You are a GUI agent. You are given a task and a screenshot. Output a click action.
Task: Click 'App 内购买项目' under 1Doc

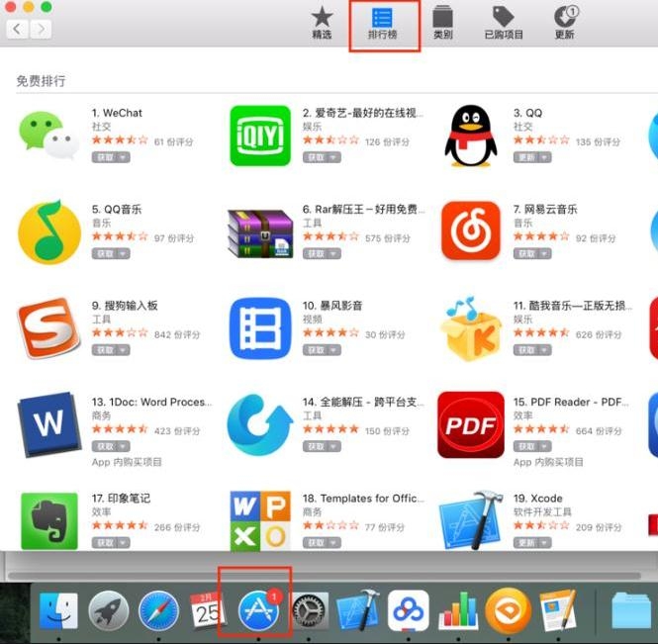pos(127,462)
